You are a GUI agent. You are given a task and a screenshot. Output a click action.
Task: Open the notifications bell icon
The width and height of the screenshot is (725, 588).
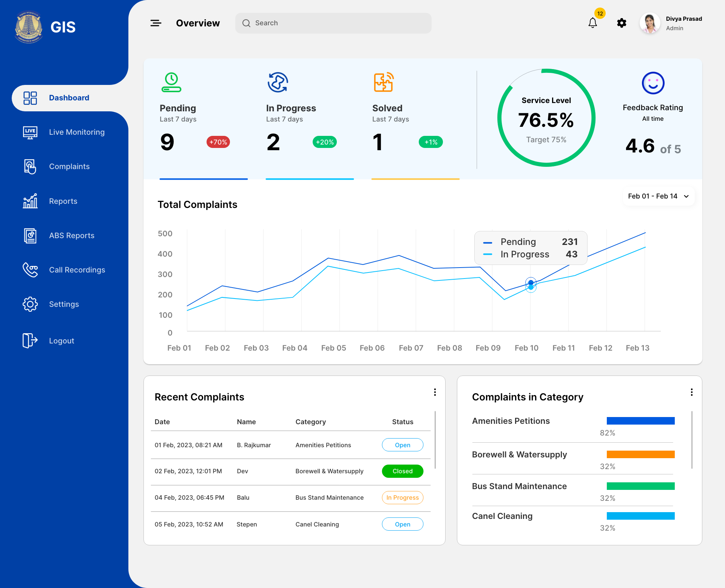point(592,23)
